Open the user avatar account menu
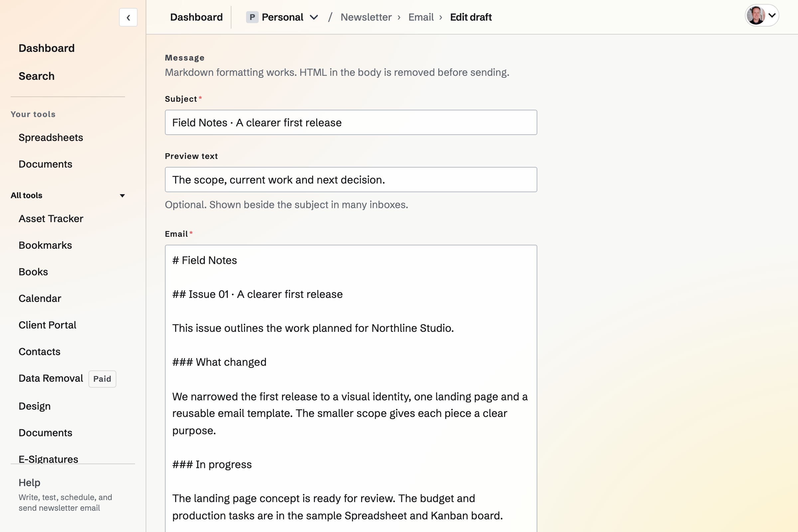The height and width of the screenshot is (532, 798). [x=762, y=16]
